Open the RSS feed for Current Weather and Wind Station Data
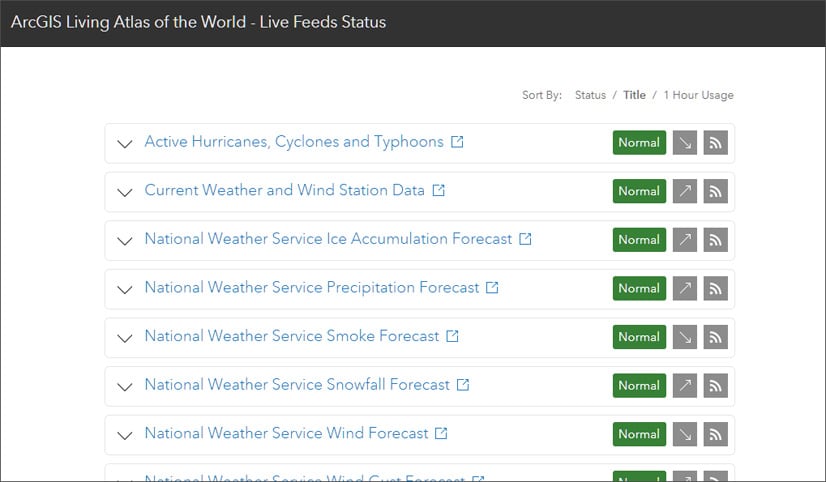The height and width of the screenshot is (482, 826). point(715,191)
